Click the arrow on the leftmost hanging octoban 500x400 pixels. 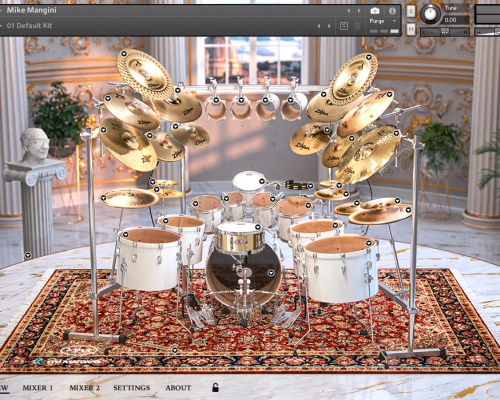(x=216, y=100)
